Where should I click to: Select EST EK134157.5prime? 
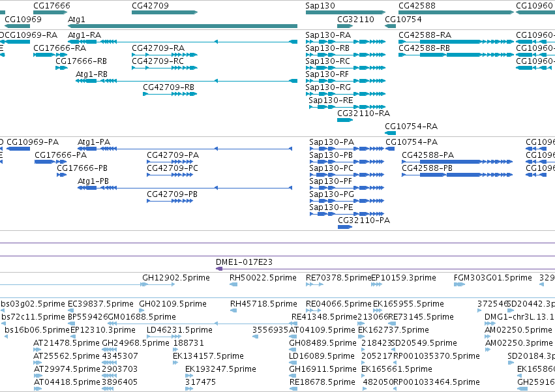click(x=208, y=356)
